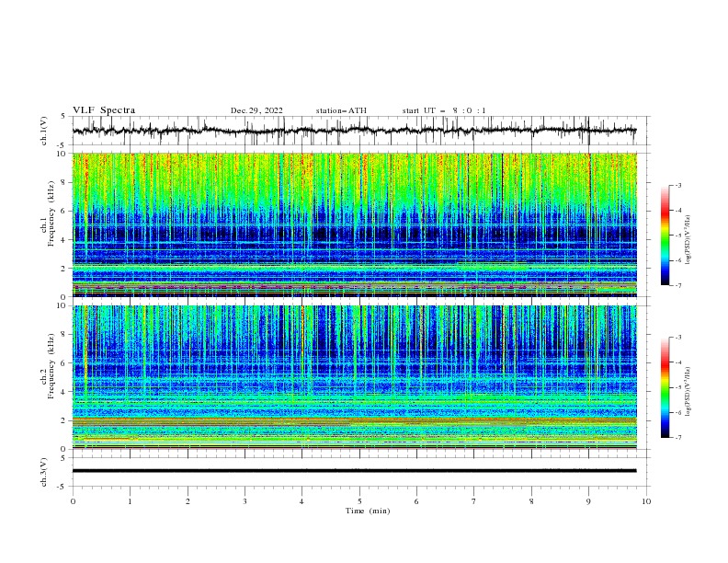Click the "8" kHz tick of ch.1 spectrogram

click(64, 182)
